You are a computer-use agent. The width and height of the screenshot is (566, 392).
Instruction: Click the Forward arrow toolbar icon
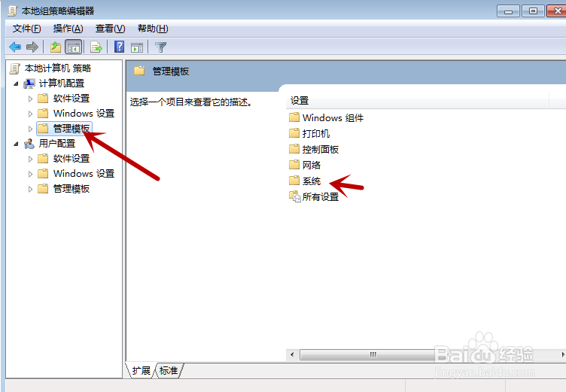32,47
